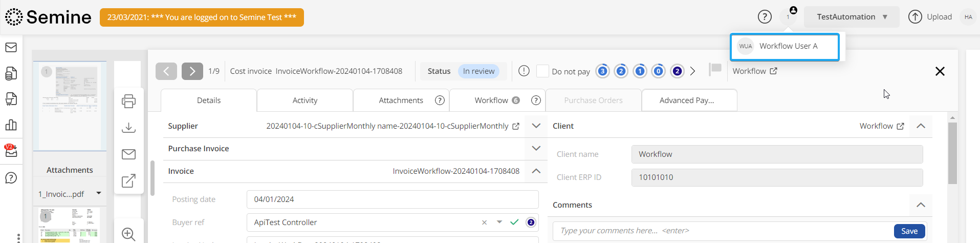Go to the next invoice
This screenshot has width=980, height=243.
[x=192, y=71]
